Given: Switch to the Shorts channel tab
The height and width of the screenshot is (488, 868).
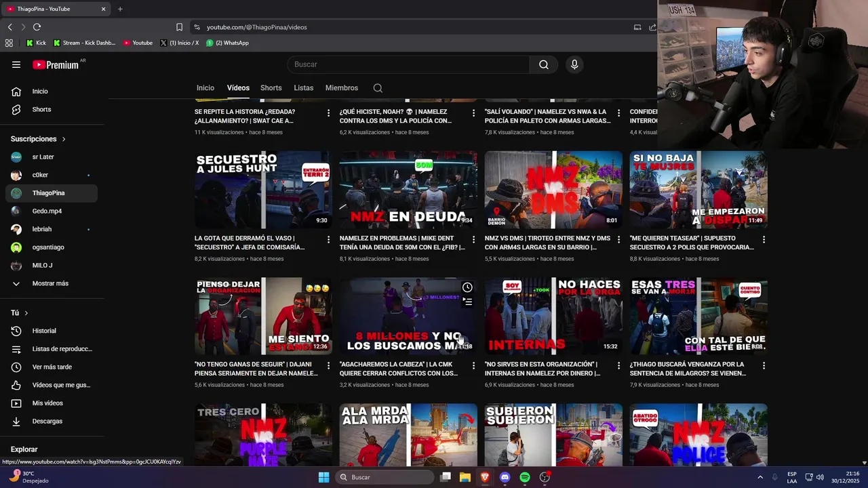Looking at the screenshot, I should 271,88.
